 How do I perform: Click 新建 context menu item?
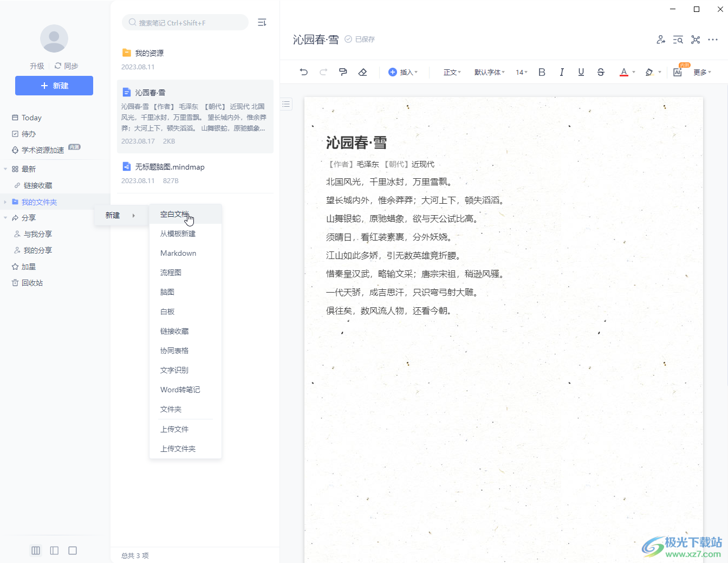coord(121,215)
